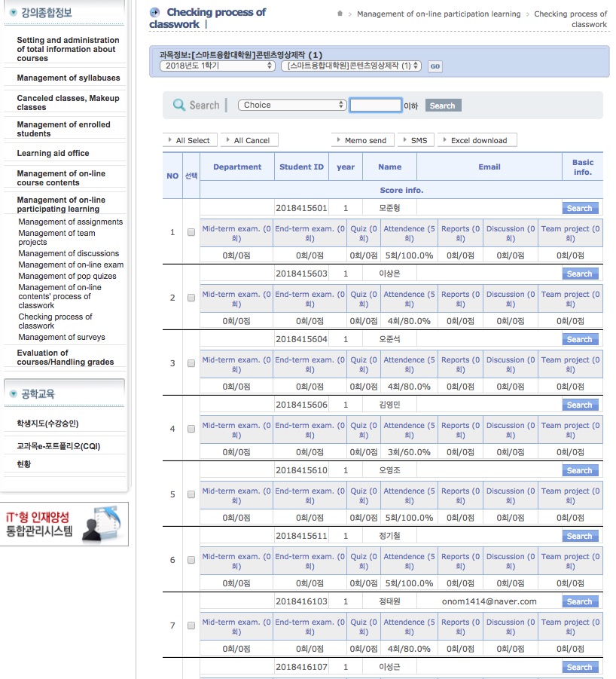This screenshot has height=679, width=616.
Task: Click the search value input field
Action: [376, 106]
